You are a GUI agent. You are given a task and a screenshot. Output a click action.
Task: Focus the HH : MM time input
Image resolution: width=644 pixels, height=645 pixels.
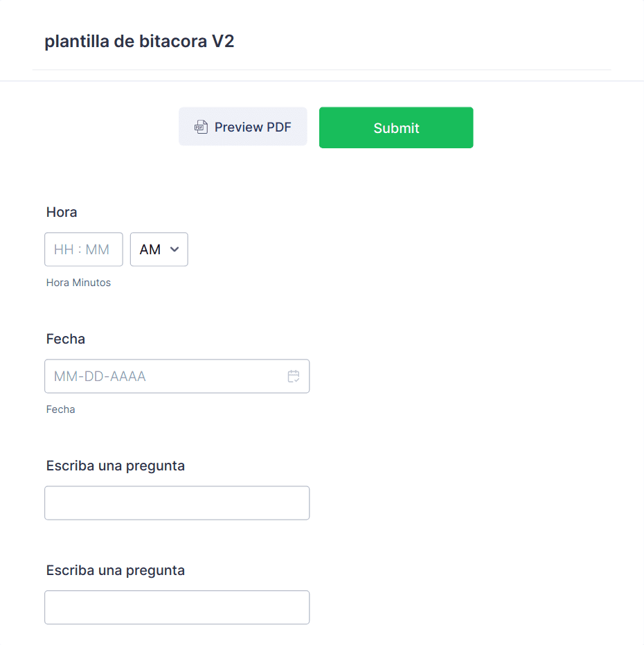coord(83,249)
